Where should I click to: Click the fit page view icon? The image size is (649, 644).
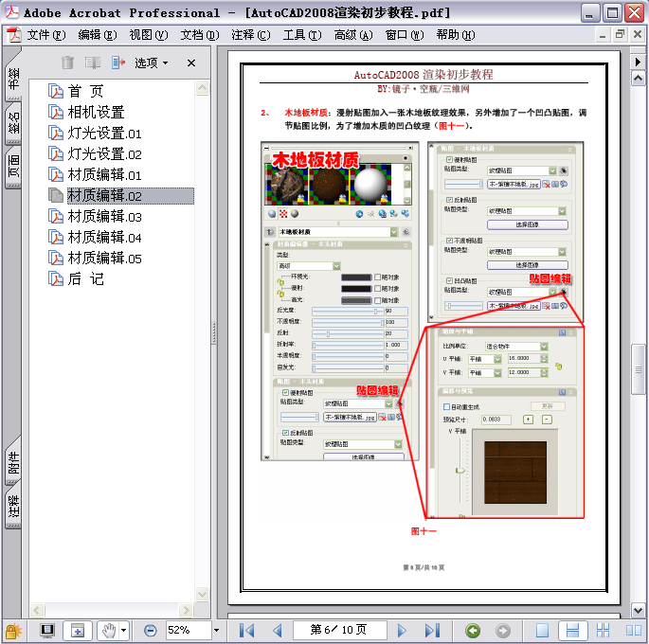point(78,631)
